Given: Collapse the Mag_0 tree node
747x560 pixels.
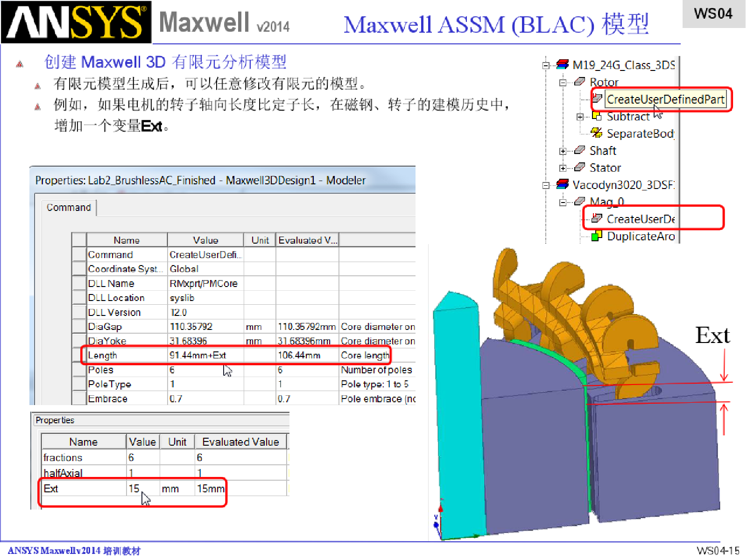Looking at the screenshot, I should pyautogui.click(x=563, y=203).
